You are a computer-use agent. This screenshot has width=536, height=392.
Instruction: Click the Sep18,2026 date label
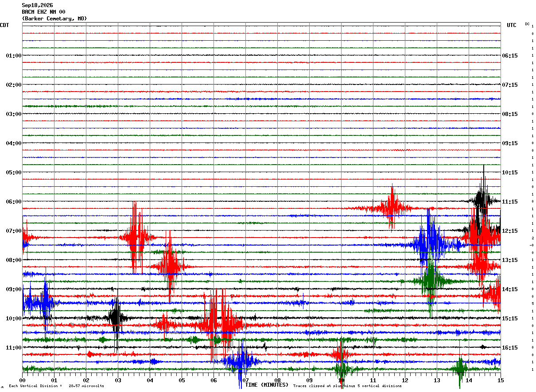(x=37, y=5)
